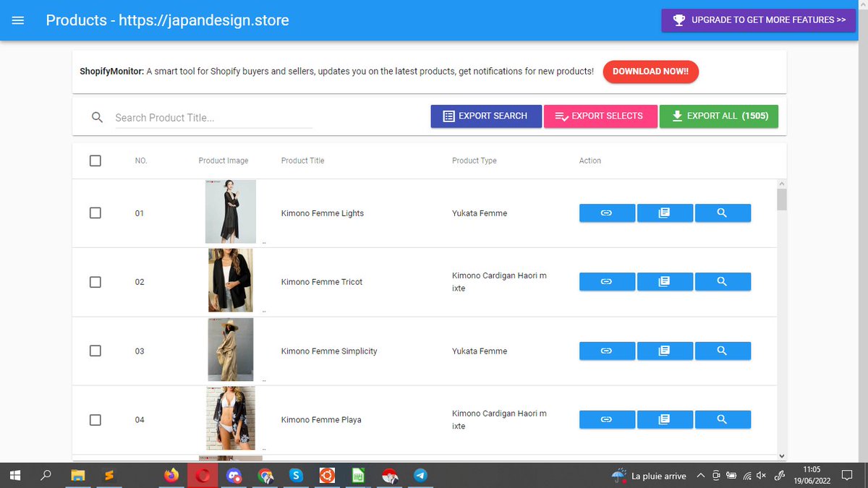Click Kimono Cardigan Haori mixte in row 04
The image size is (868, 488).
coord(499,419)
